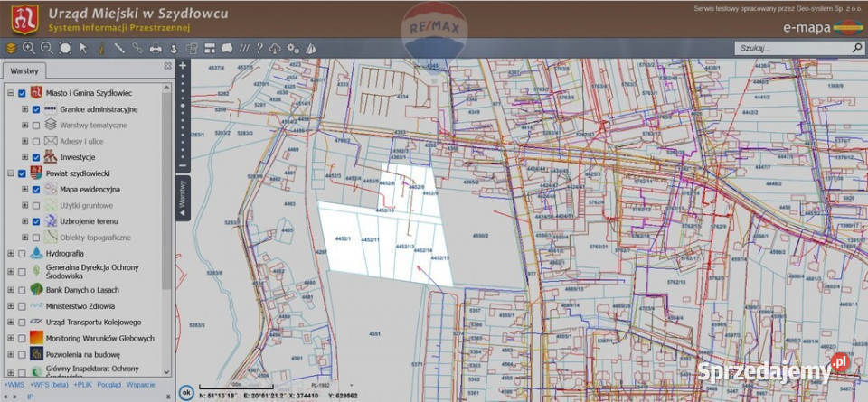
Task: Uncheck the Uzbrojenie terenu layer
Action: coord(36,221)
